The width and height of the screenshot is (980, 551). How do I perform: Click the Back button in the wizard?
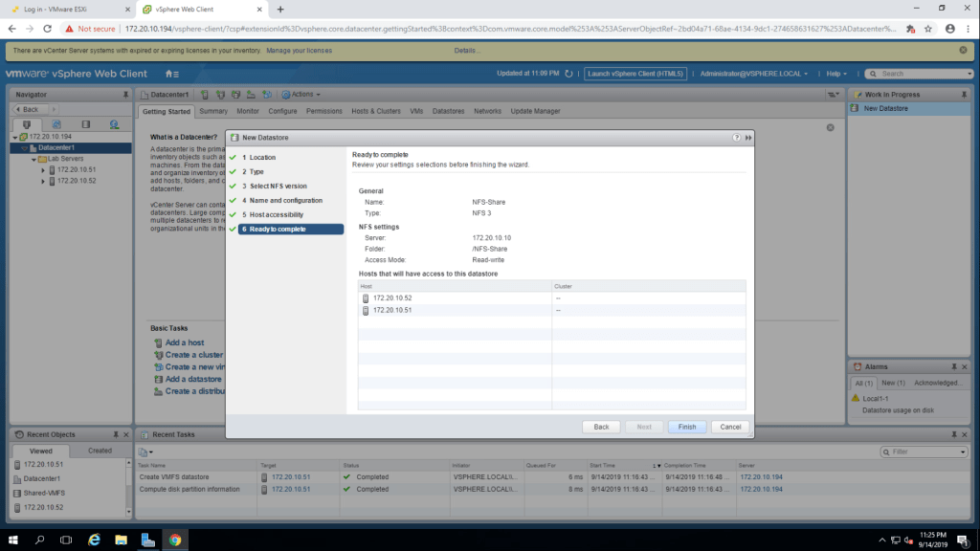click(x=601, y=427)
